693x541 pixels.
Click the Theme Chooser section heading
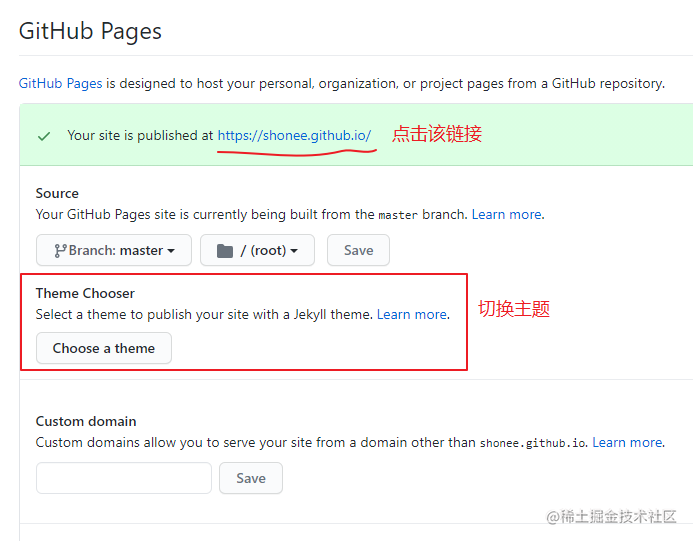coord(85,293)
